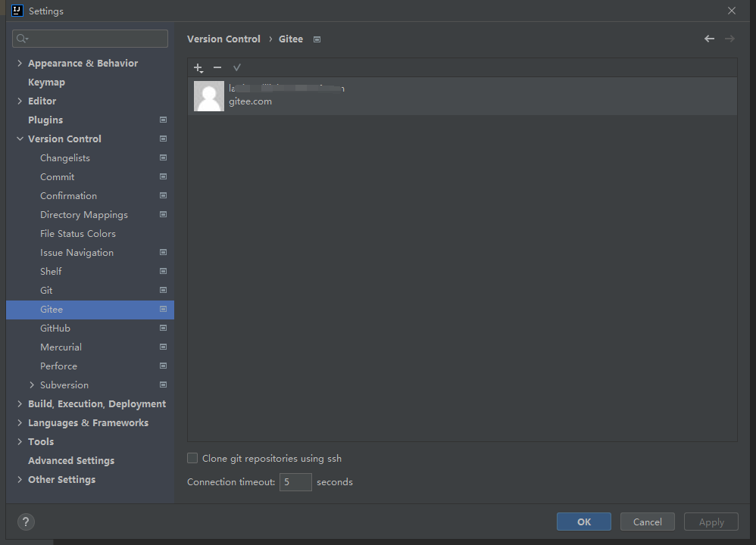Screen dimensions: 756x545
Task: Click the project icon next to Shelf
Action: pos(164,271)
